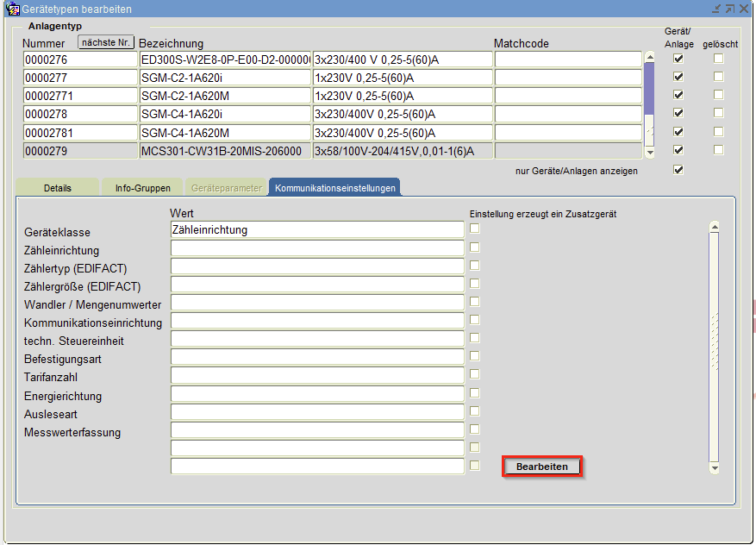Click the window icon in the title bar

coord(12,9)
